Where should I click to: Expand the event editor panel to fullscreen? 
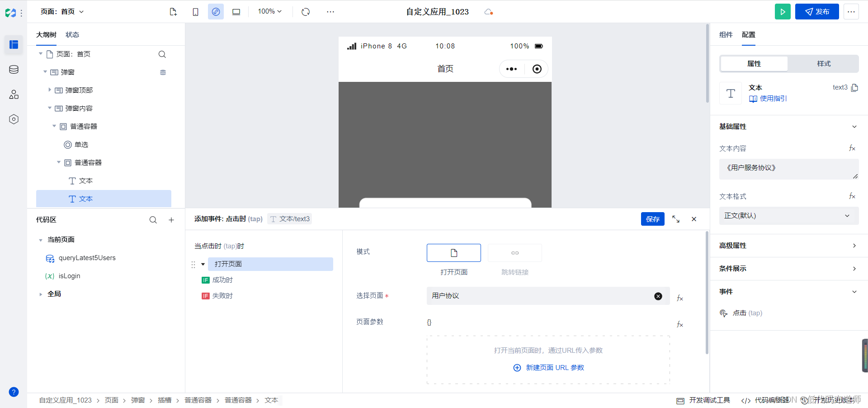pyautogui.click(x=676, y=219)
